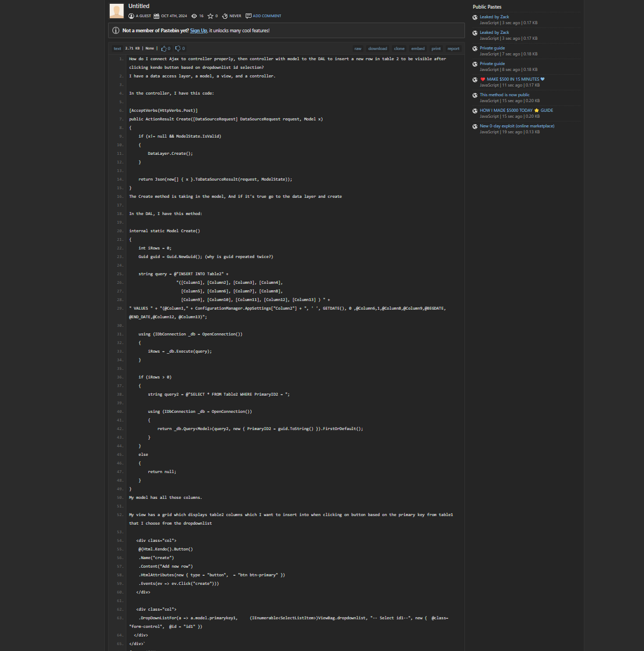This screenshot has height=651, width=644.
Task: Click the info icon in the membership notice
Action: [x=116, y=31]
